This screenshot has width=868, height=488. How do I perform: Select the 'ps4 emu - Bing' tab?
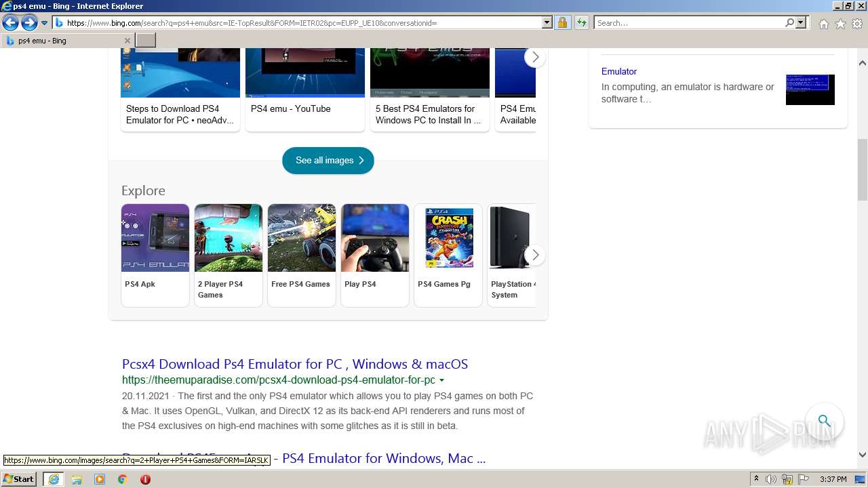66,41
